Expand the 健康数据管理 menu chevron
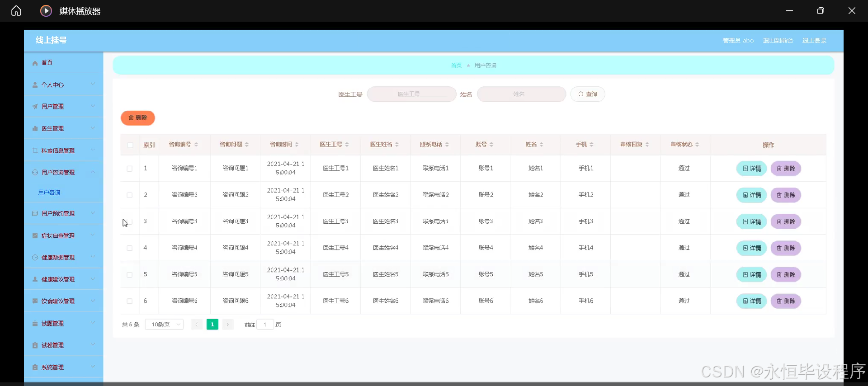868x386 pixels. click(x=93, y=257)
